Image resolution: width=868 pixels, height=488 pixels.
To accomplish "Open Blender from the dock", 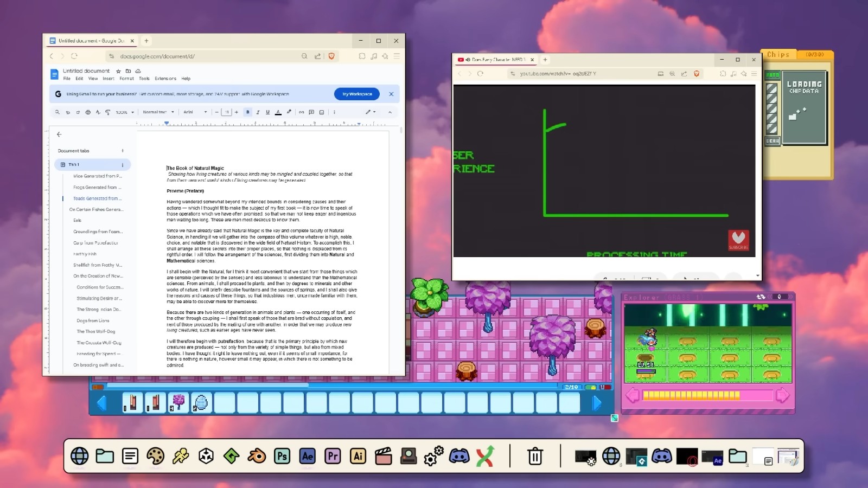I will (x=257, y=456).
